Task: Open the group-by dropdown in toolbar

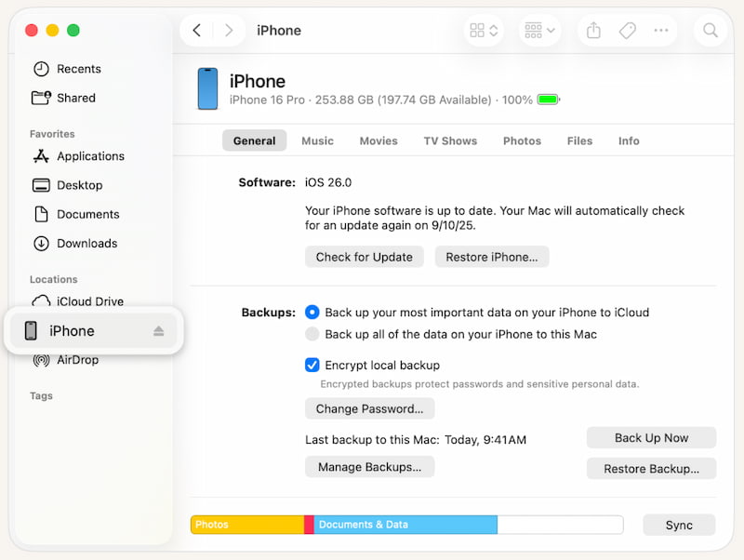Action: pos(539,31)
